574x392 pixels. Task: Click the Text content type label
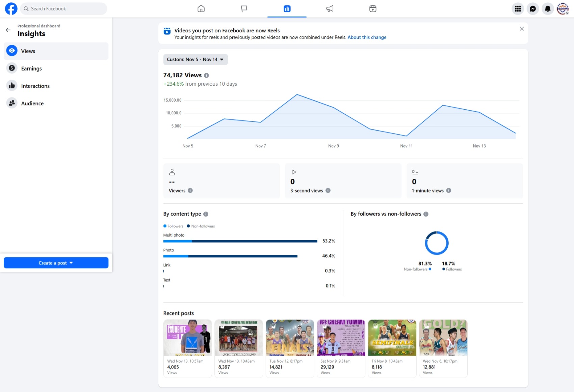pos(167,280)
